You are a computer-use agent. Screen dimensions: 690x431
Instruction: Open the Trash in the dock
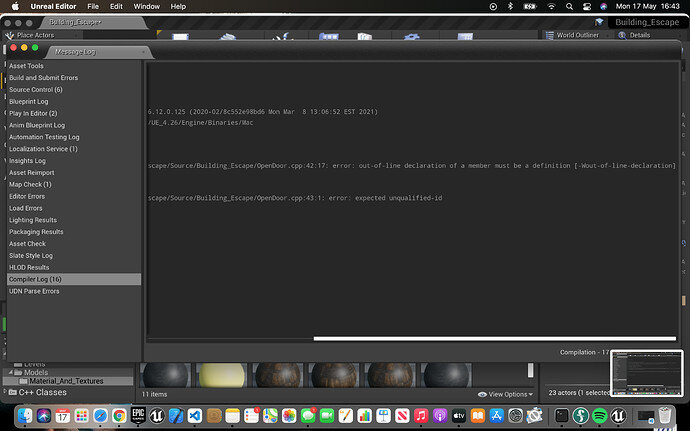(665, 415)
